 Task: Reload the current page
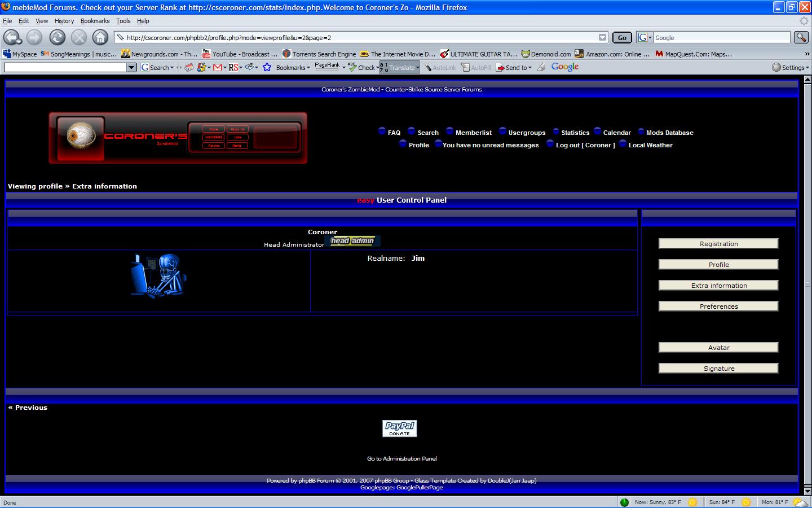(x=57, y=38)
